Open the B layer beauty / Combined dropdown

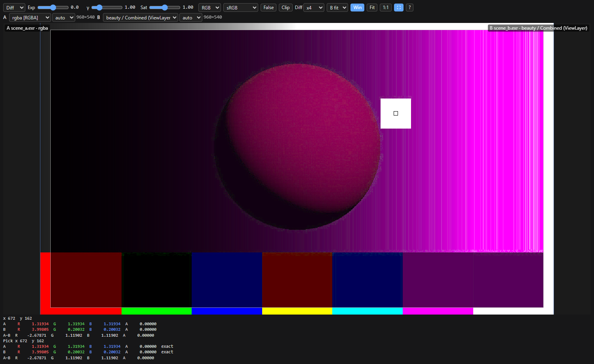pos(141,17)
